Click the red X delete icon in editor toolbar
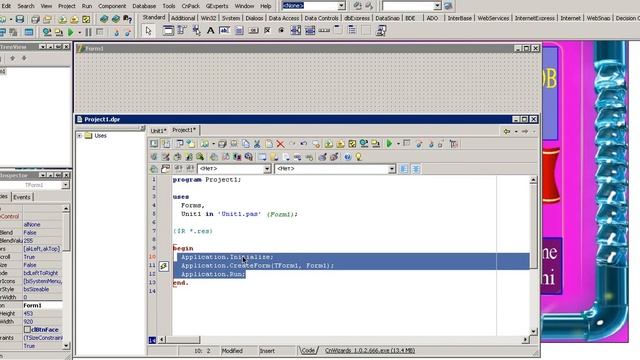Viewport: 640px width, 360px height. 280,144
